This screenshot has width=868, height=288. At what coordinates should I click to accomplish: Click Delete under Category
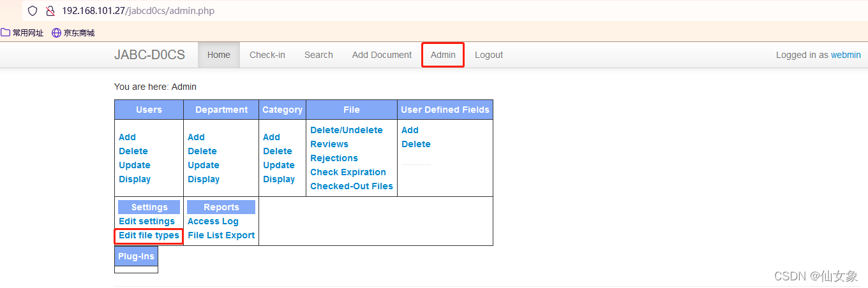(278, 151)
